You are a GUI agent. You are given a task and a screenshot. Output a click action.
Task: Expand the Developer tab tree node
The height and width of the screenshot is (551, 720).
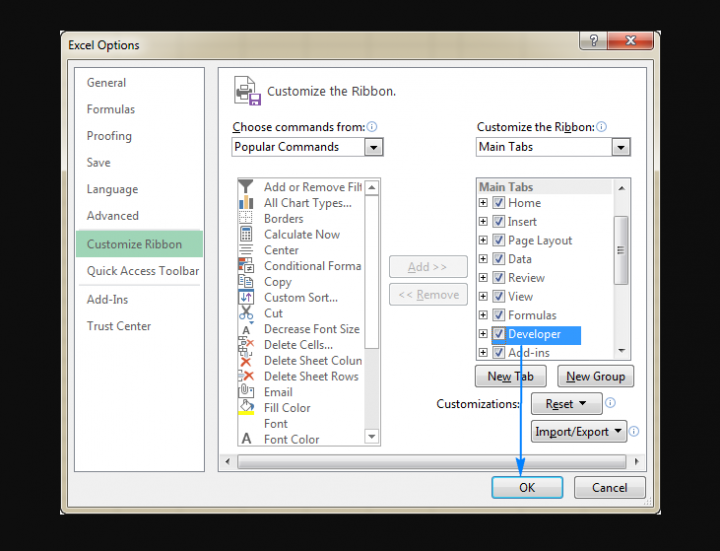(483, 334)
